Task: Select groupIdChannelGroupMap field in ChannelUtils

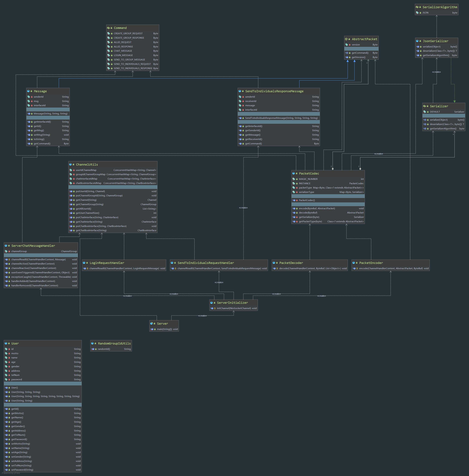Action: [x=113, y=174]
